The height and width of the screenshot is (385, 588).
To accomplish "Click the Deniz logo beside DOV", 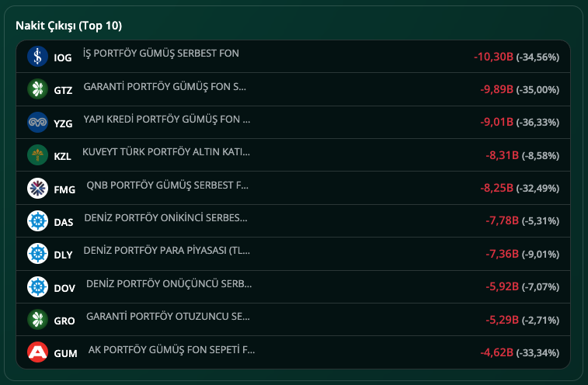I will tap(37, 286).
